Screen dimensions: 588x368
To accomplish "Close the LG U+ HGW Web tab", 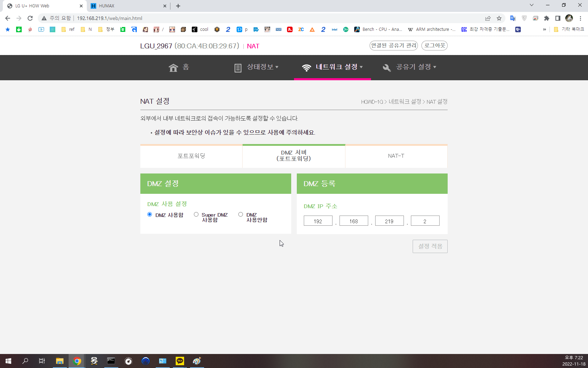I will [81, 6].
